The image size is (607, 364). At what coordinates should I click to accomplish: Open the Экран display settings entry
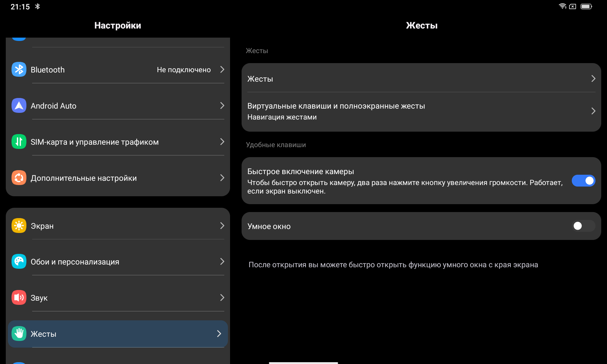(x=118, y=226)
